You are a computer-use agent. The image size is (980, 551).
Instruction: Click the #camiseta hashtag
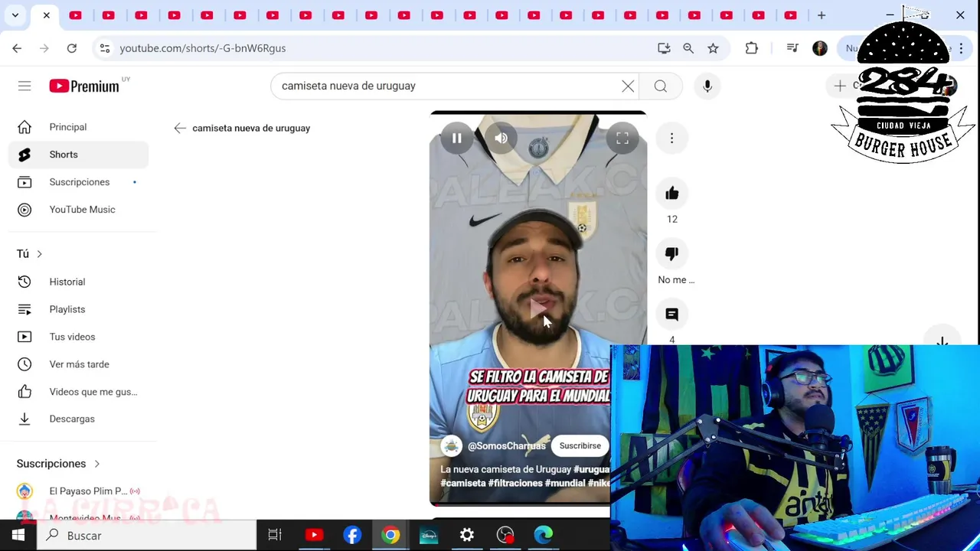462,483
